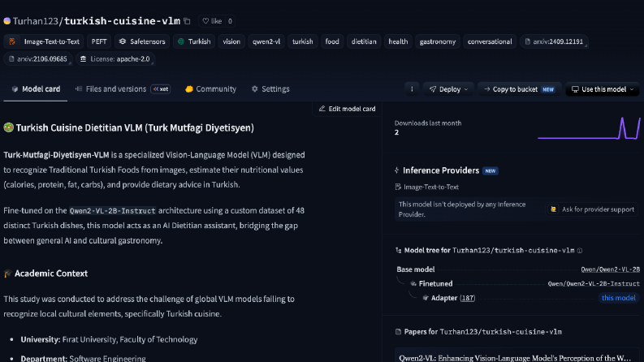Click the Inference Providers heading

[441, 170]
